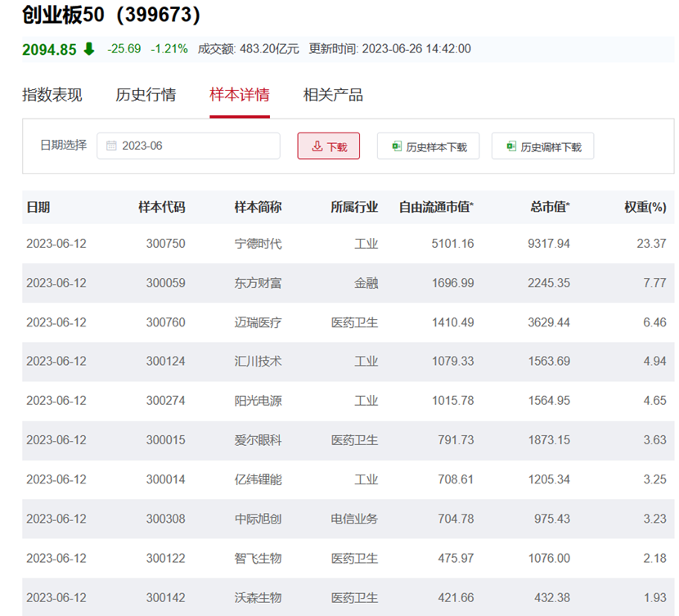Click the green down arrow beside 2094.85
This screenshot has height=616, width=679.
coord(89,49)
